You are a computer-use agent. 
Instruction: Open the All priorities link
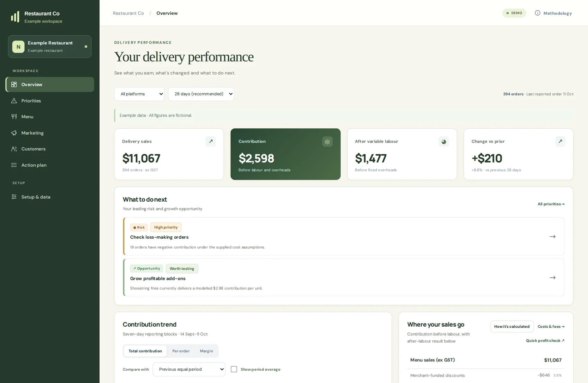(x=551, y=204)
